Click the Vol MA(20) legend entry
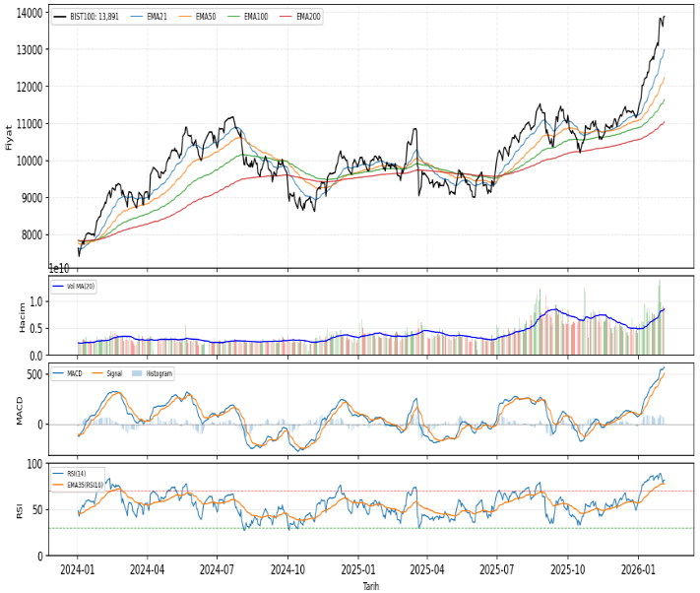This screenshot has height=593, width=700. (x=81, y=287)
